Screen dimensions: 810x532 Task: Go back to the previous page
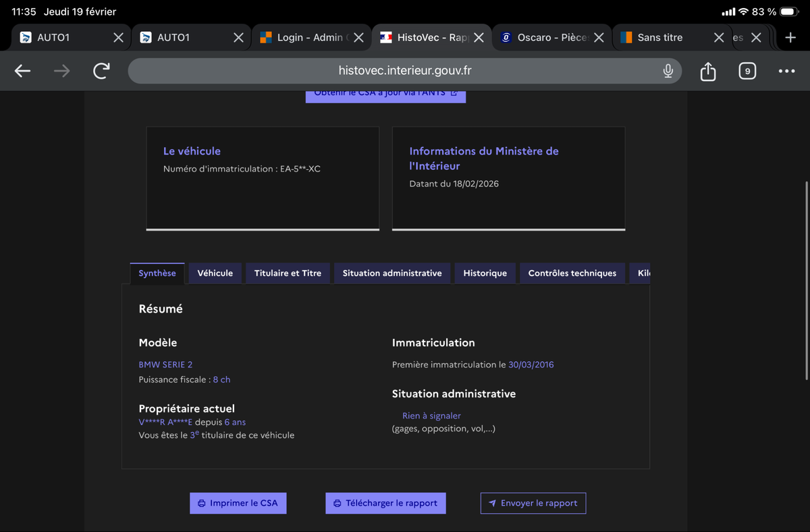click(22, 71)
